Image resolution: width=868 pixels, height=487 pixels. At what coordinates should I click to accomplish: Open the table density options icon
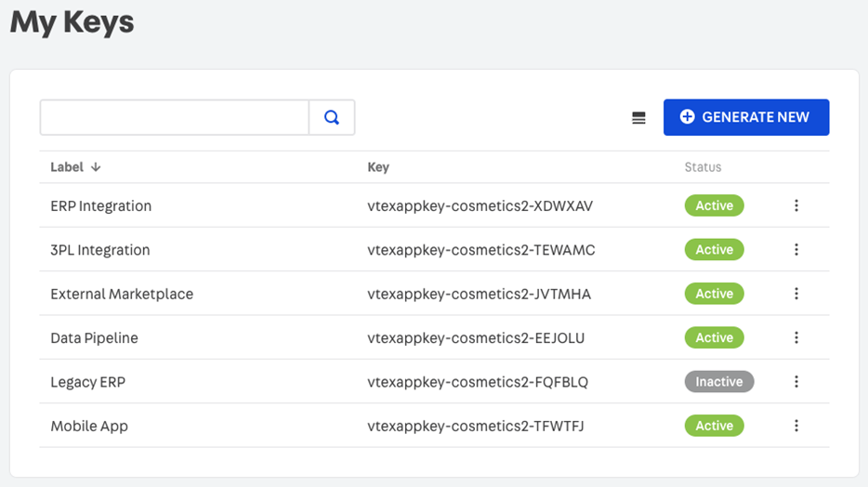(x=638, y=118)
